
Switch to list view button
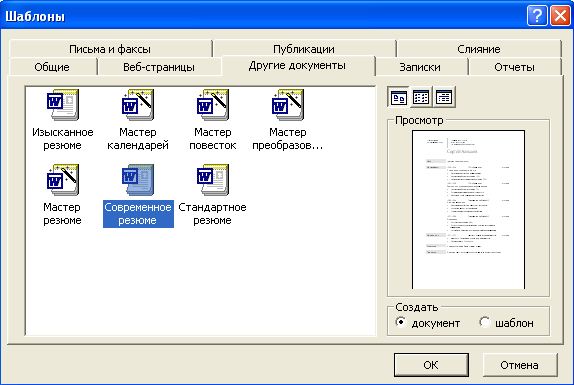click(421, 97)
